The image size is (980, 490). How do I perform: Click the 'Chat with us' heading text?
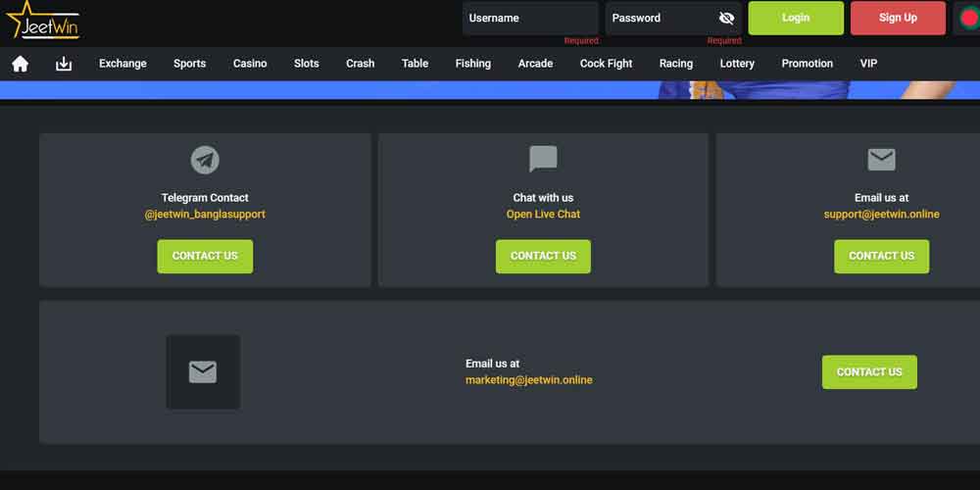[543, 198]
